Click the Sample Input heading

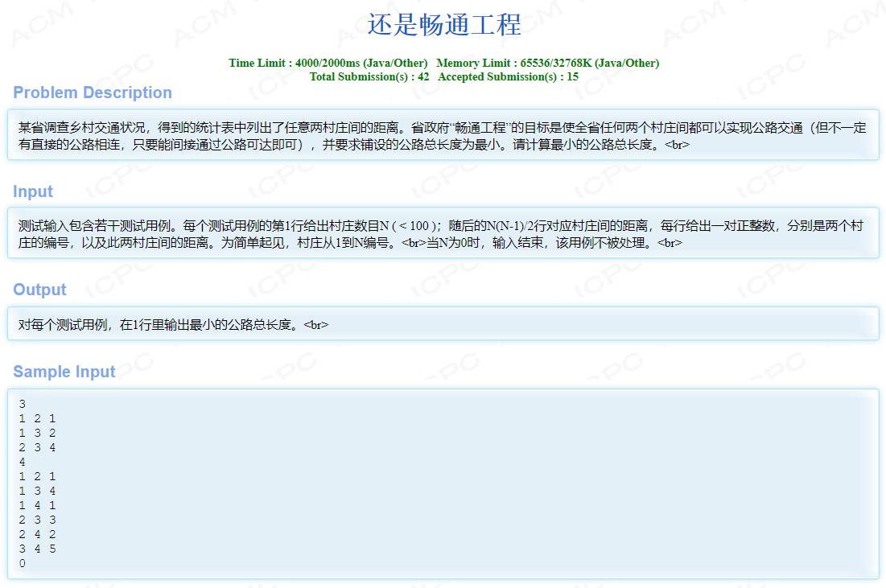point(64,372)
